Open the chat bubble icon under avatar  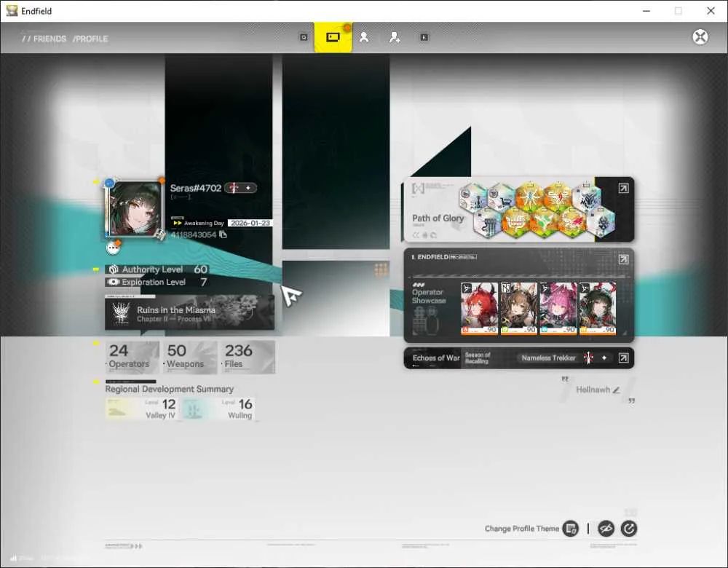(113, 248)
